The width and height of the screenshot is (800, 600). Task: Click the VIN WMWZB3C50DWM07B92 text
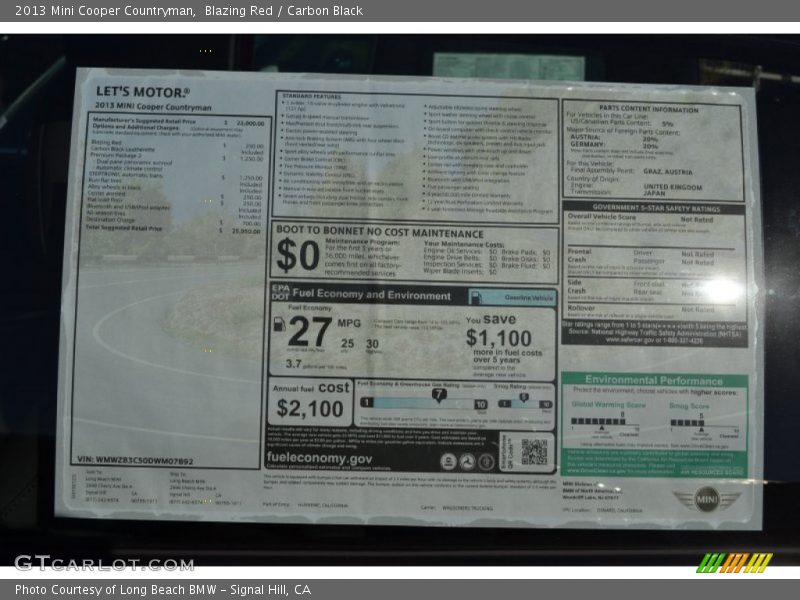[x=135, y=460]
